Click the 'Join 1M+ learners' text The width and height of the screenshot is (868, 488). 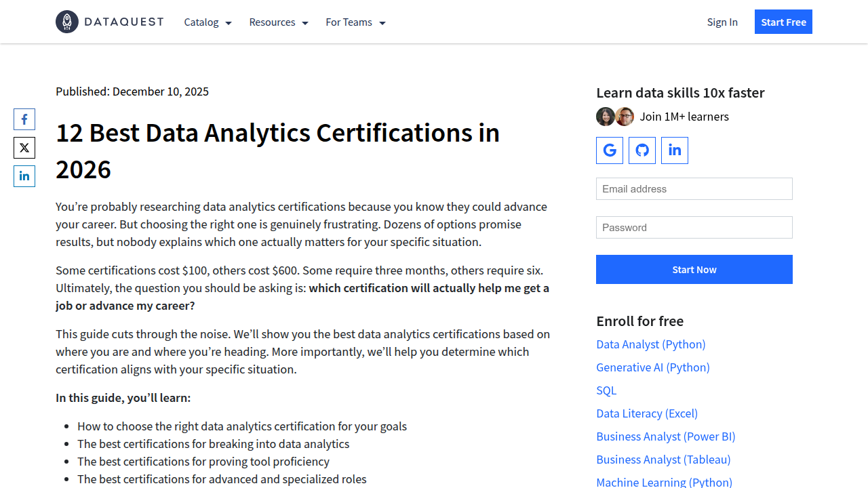tap(684, 117)
